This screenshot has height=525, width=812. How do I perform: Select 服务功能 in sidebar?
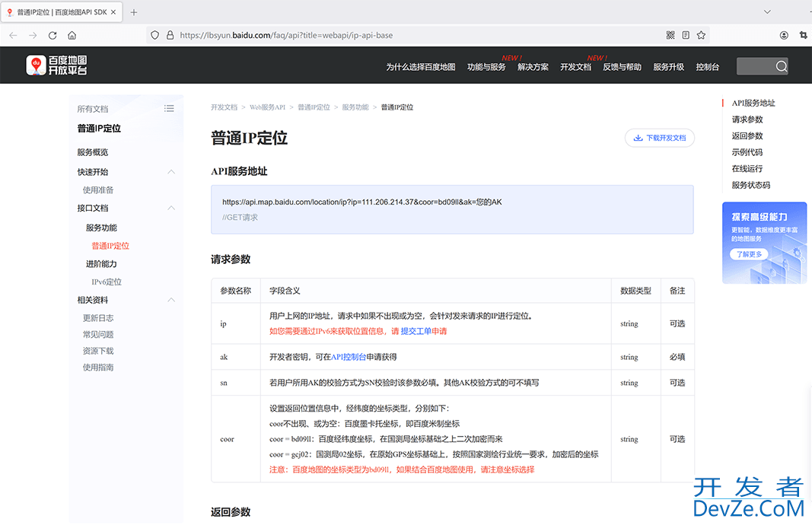(101, 228)
